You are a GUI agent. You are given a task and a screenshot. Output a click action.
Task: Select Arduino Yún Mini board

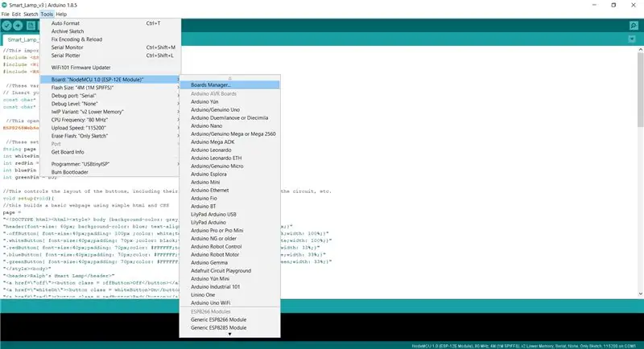click(x=230, y=279)
